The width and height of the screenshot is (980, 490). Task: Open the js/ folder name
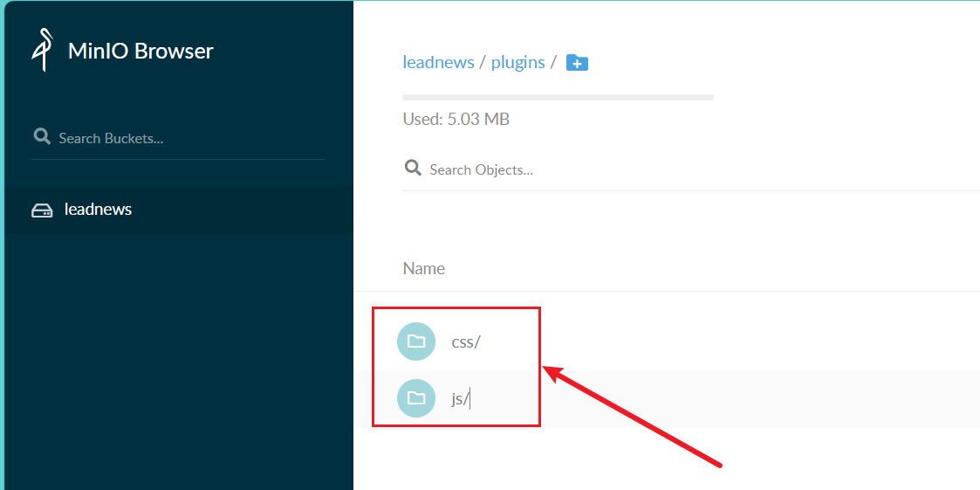click(460, 398)
